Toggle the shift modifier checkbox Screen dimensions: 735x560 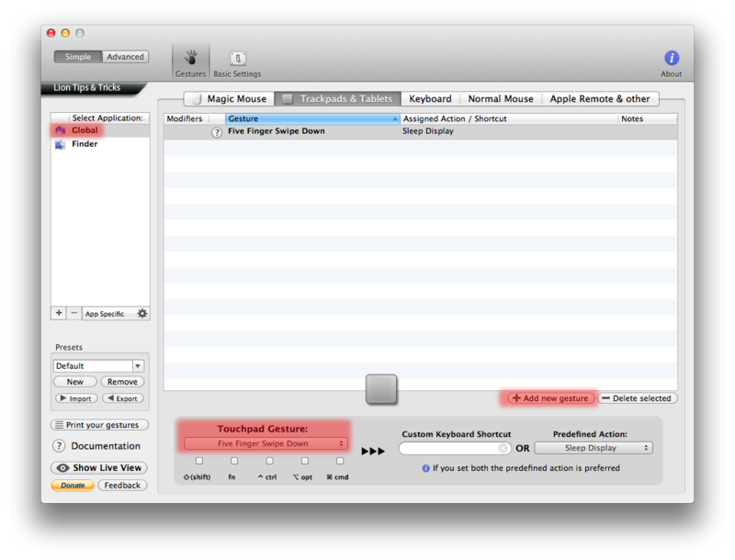(199, 461)
